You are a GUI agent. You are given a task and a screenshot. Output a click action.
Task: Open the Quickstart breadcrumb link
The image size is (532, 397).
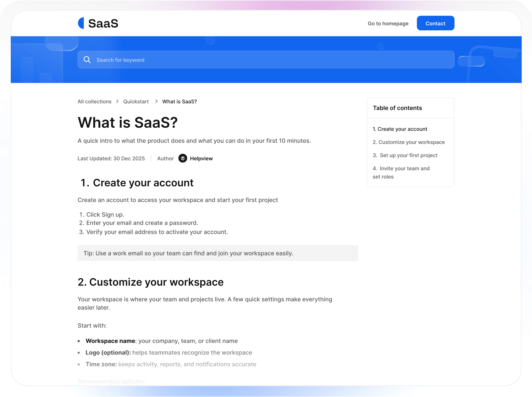[136, 101]
